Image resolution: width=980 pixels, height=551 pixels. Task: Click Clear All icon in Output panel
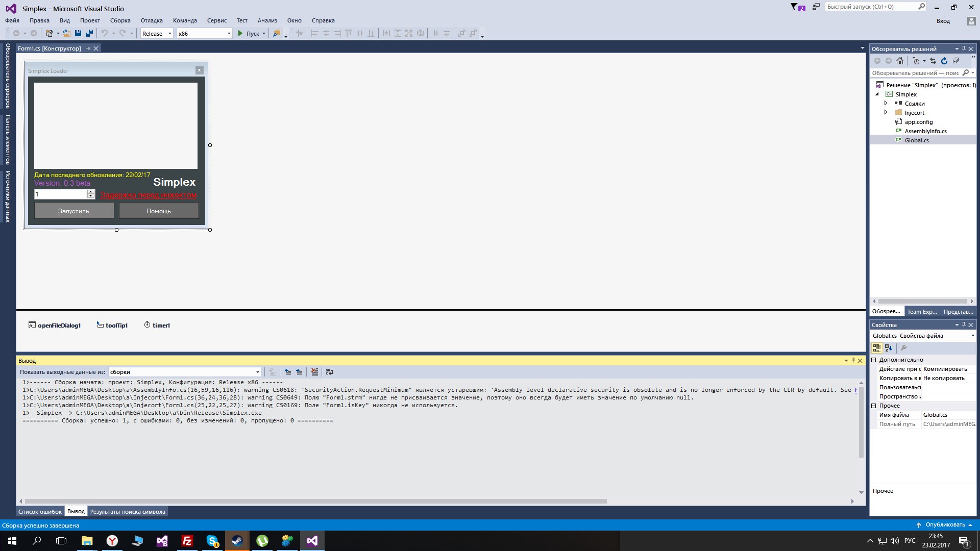pyautogui.click(x=314, y=372)
